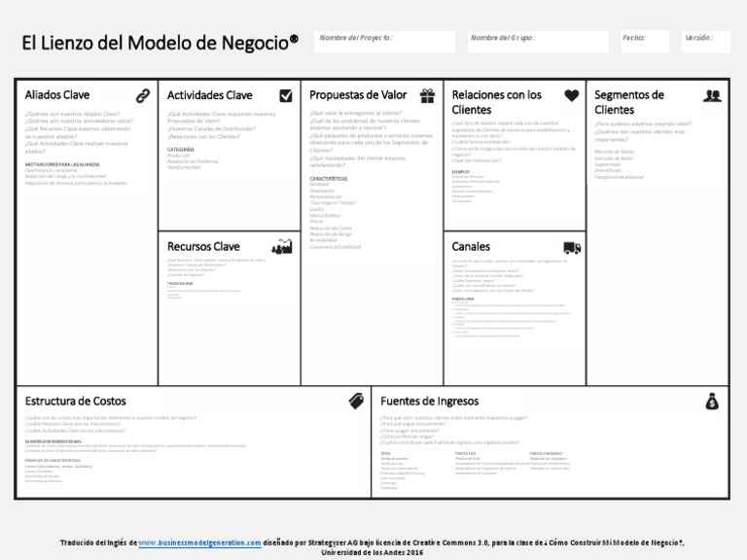This screenshot has height=560, width=747.
Task: Click the price tag icon in Estructura de Costos
Action: pyautogui.click(x=356, y=402)
